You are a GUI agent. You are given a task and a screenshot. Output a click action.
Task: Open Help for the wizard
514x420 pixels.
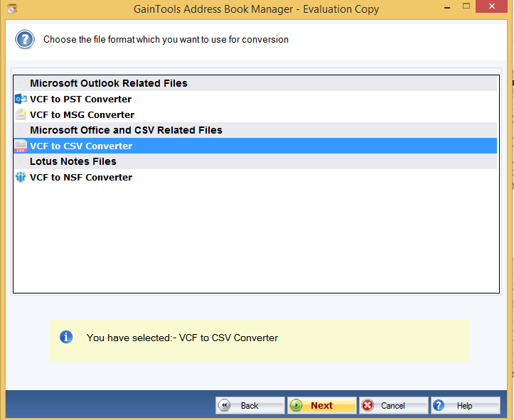click(x=465, y=406)
